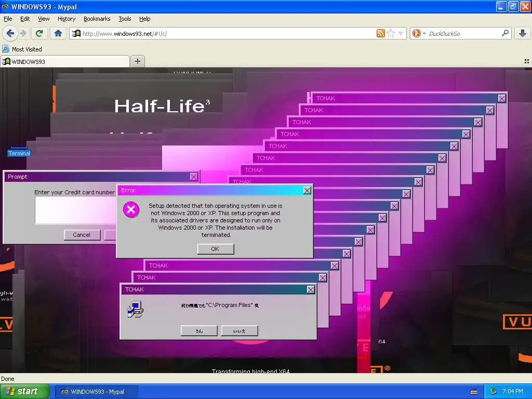The image size is (532, 399).
Task: Close the Error dialog with X
Action: coord(307,190)
